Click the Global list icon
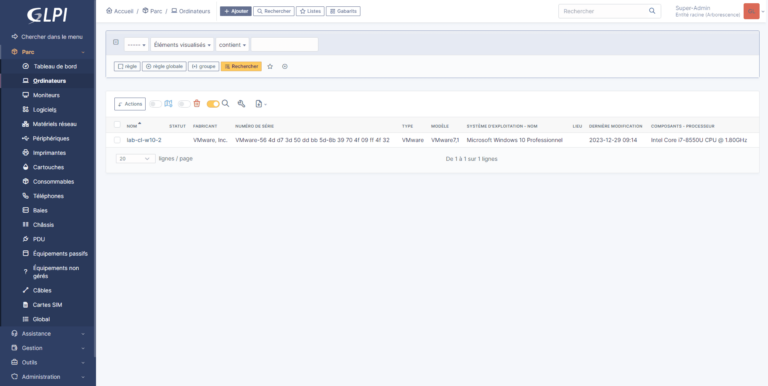Viewport: 768px width, 386px height. 26,319
